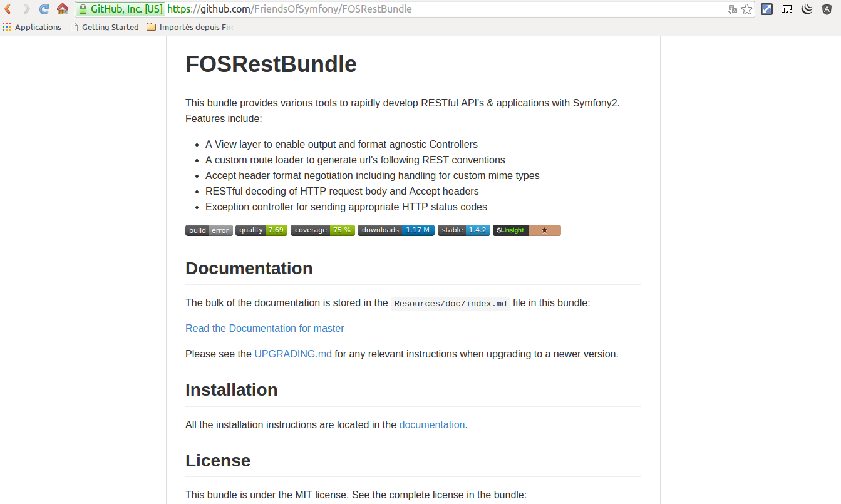Expand the Importés depuis Firefox bookmarks folder
This screenshot has width=841, height=504.
click(x=190, y=27)
